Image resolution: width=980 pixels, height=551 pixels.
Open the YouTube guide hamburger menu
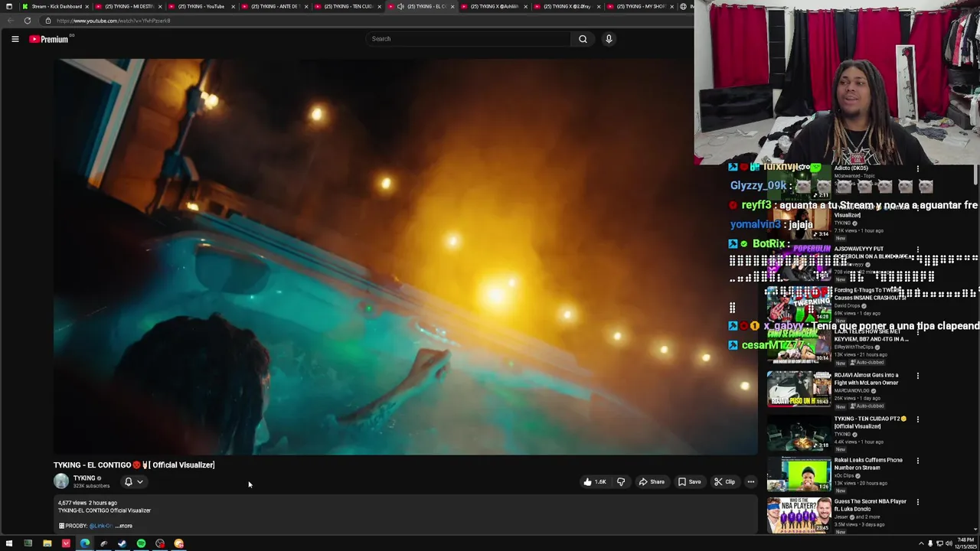click(15, 39)
